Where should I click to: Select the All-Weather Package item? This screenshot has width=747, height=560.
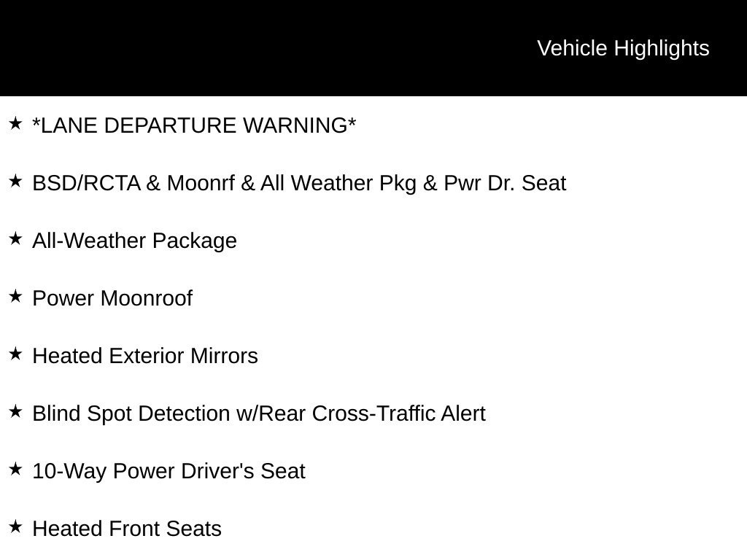[x=134, y=241]
